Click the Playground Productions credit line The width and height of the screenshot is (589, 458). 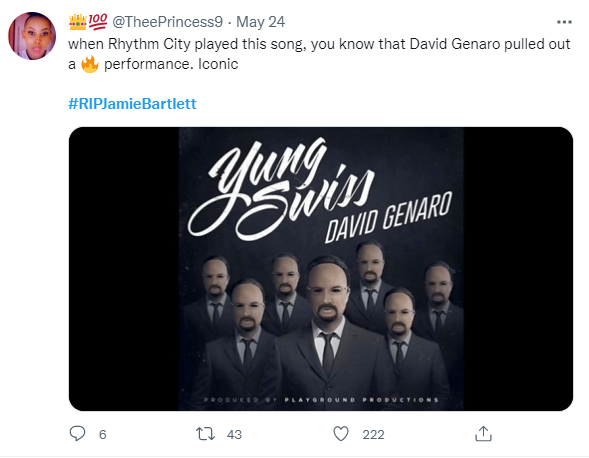coord(321,400)
